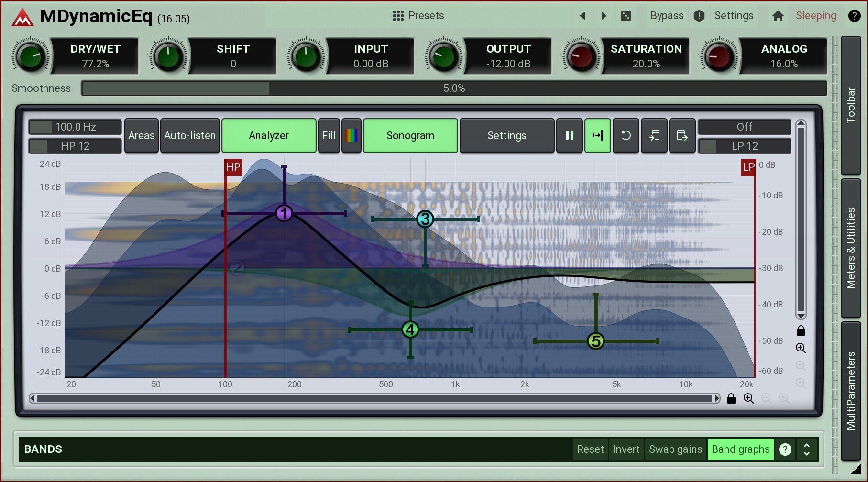Click the DRY/WET 77.2% value field
This screenshot has height=482, width=868.
tap(95, 64)
